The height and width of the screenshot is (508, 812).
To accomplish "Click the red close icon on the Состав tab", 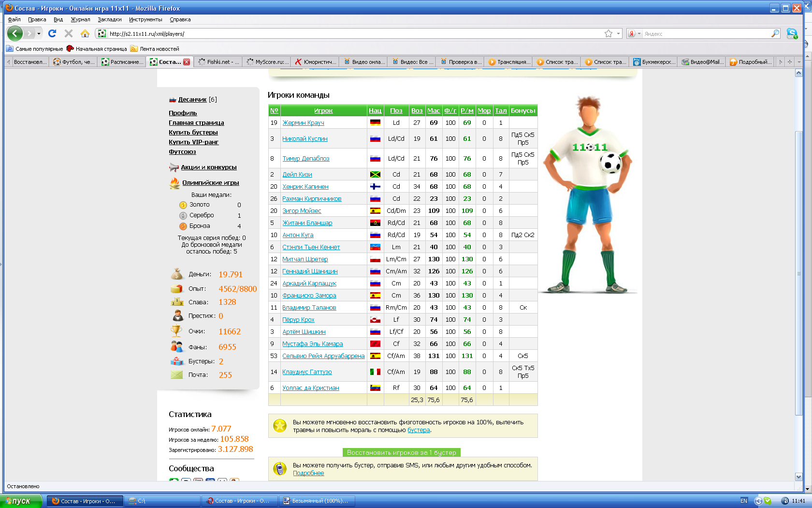I will point(187,62).
